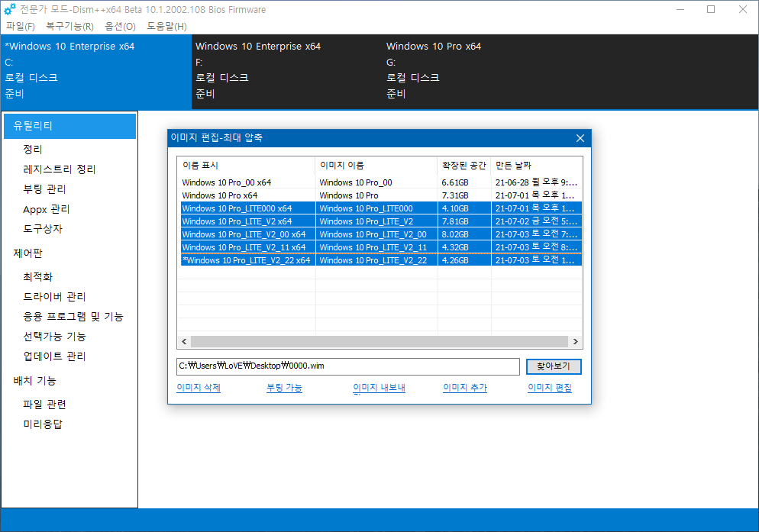Select row Windows 10 Pro_LITE_V2_11 x64
The image size is (759, 532).
379,247
